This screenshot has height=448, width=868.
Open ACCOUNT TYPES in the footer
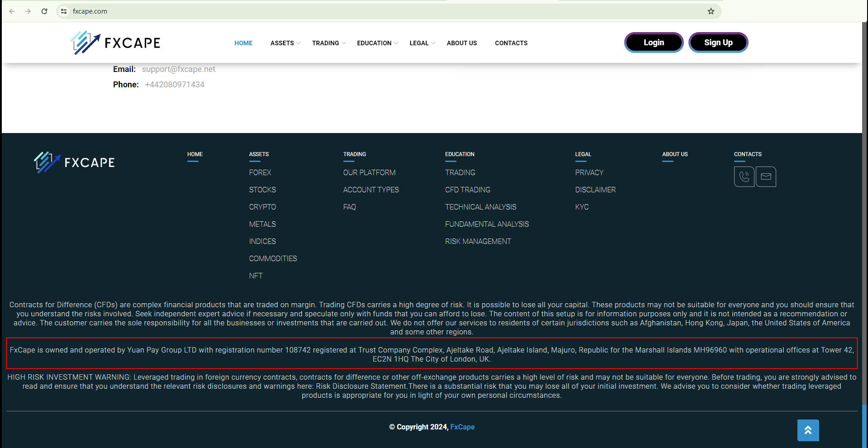tap(371, 190)
